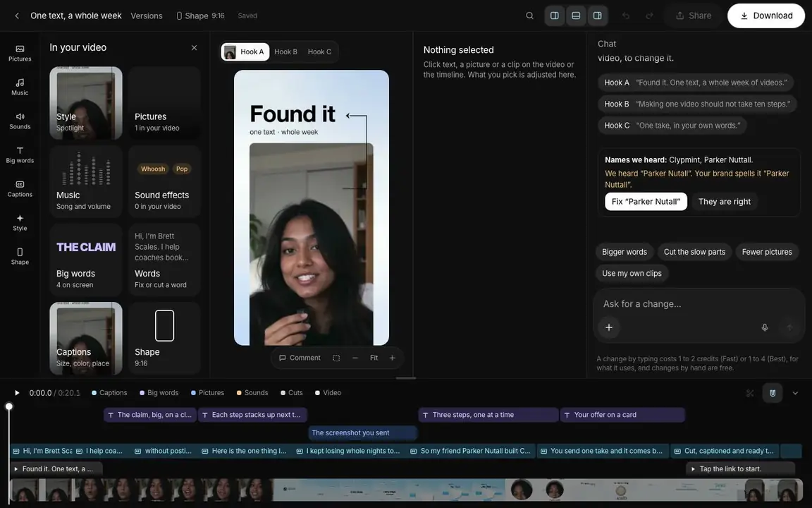The width and height of the screenshot is (812, 508).
Task: Zoom out the preview with minus
Action: (x=355, y=358)
